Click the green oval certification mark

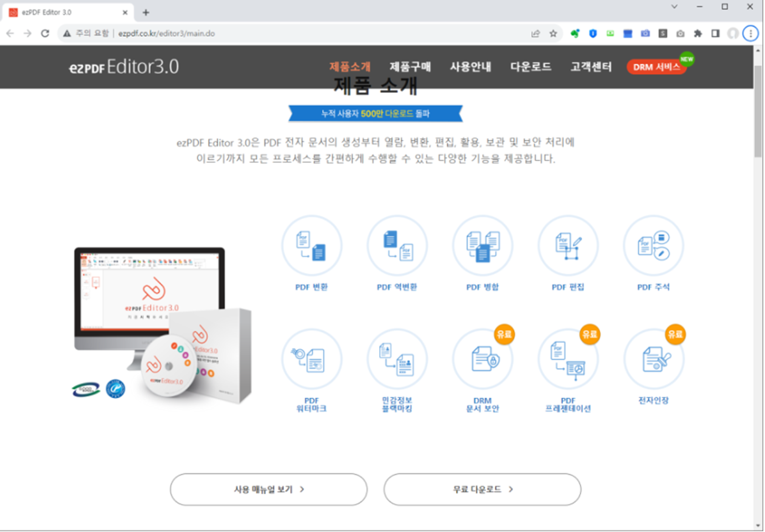click(86, 389)
